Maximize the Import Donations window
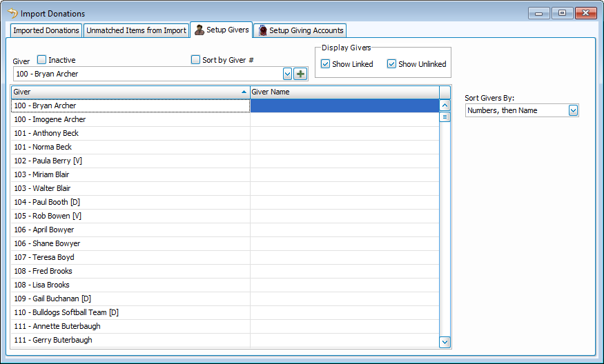The image size is (604, 364). coord(563,13)
